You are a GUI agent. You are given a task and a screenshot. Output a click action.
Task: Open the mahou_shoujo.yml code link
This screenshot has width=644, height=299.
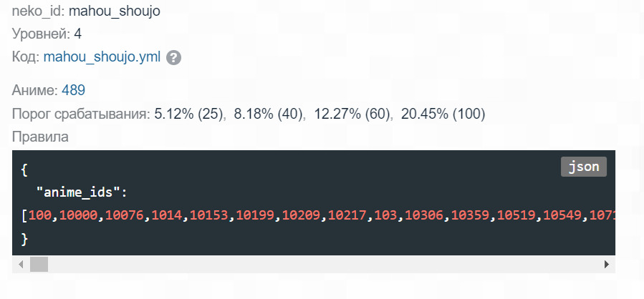pos(102,58)
